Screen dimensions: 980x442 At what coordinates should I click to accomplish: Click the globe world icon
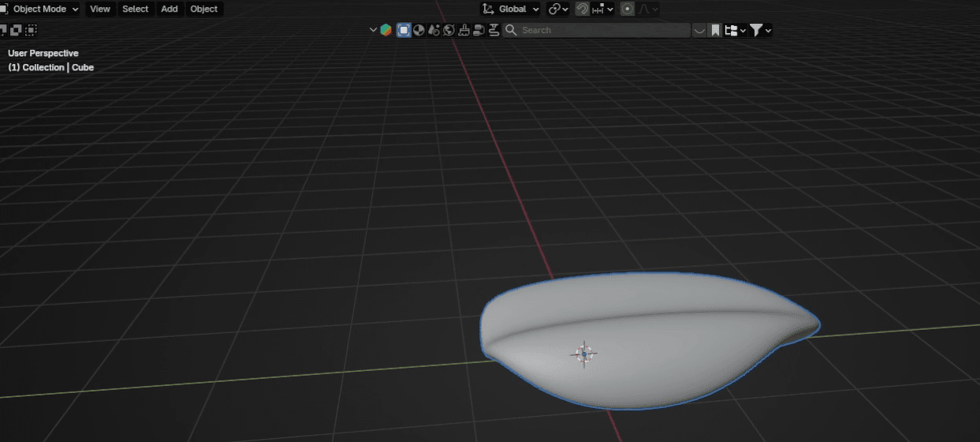[x=449, y=30]
